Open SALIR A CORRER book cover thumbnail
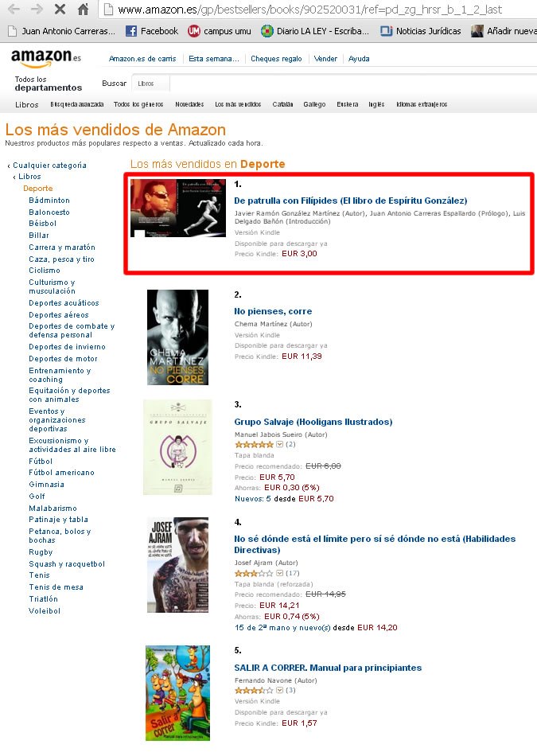The width and height of the screenshot is (537, 756). pyautogui.click(x=178, y=693)
